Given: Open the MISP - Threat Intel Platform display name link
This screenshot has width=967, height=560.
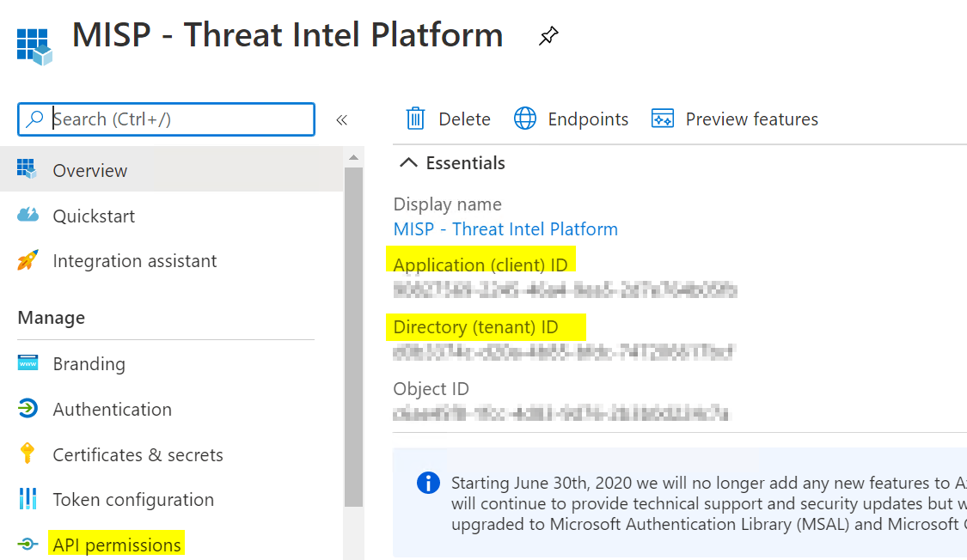Looking at the screenshot, I should [505, 229].
